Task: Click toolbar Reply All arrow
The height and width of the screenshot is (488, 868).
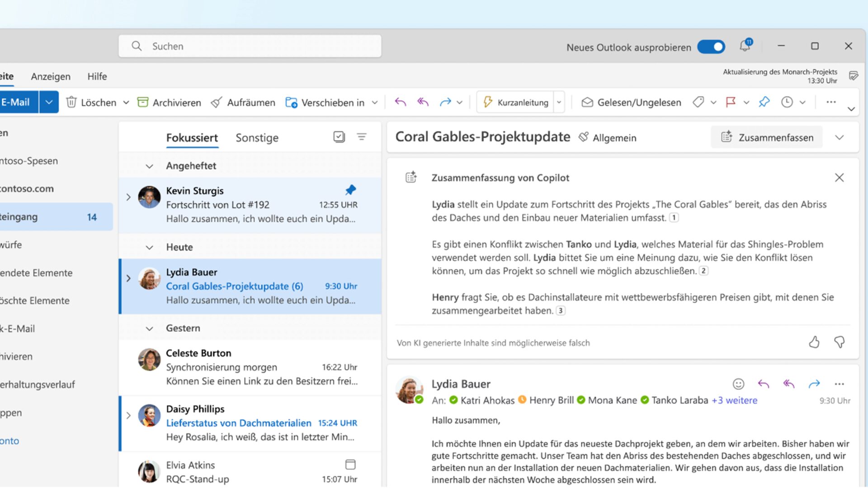Action: click(423, 102)
